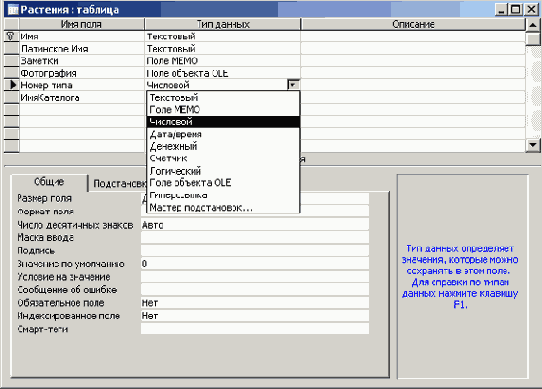Viewport: 542px width, 389px height.
Task: Choose Дата/время in the dropdown list
Action: tap(223, 134)
